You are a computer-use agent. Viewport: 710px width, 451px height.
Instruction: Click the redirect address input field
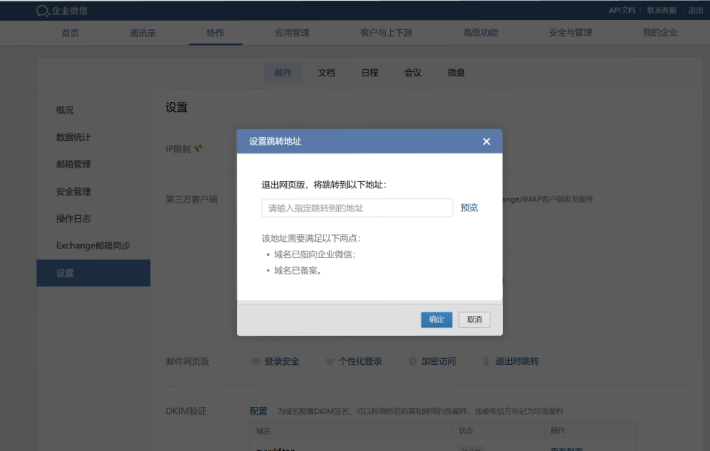[357, 208]
